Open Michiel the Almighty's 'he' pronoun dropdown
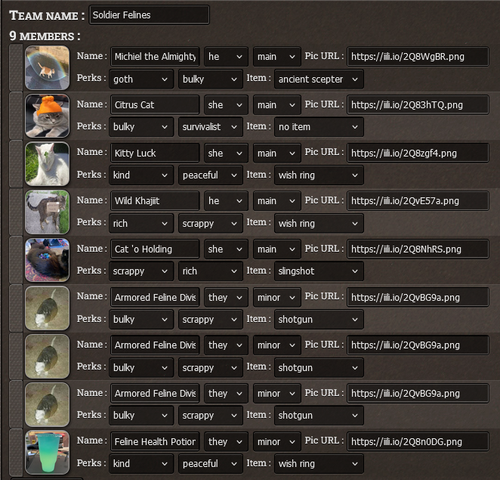Viewport: 500px width, 480px height. pos(226,57)
